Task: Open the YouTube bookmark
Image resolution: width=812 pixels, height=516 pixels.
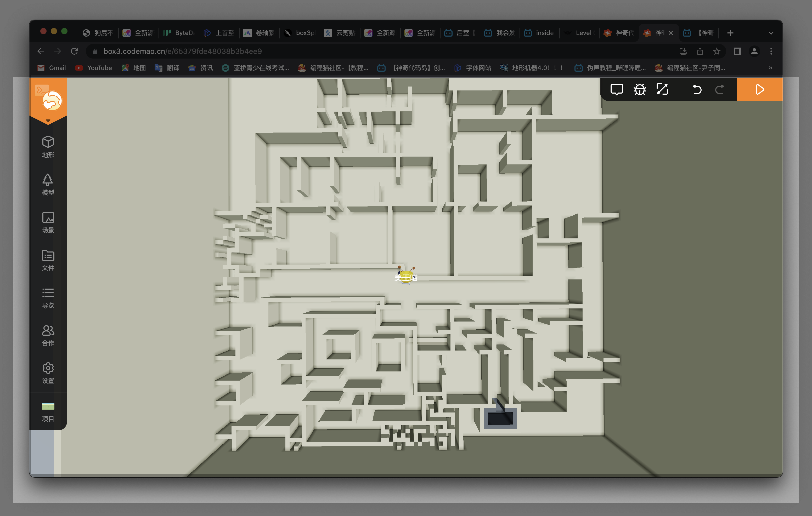Action: (93, 68)
